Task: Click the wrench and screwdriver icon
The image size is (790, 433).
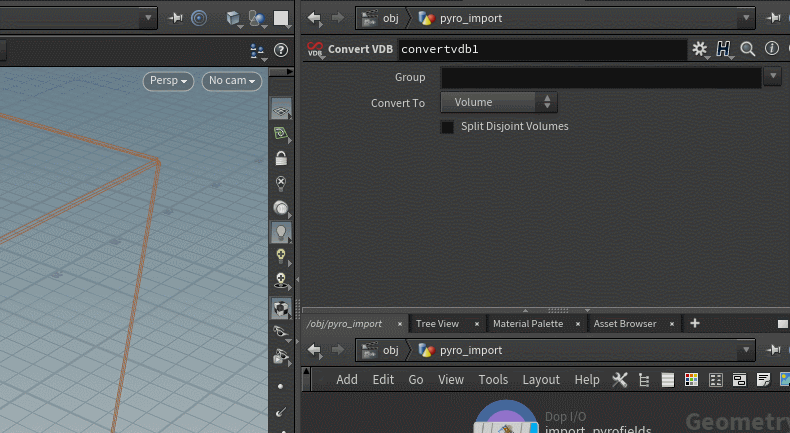Action: pos(620,380)
